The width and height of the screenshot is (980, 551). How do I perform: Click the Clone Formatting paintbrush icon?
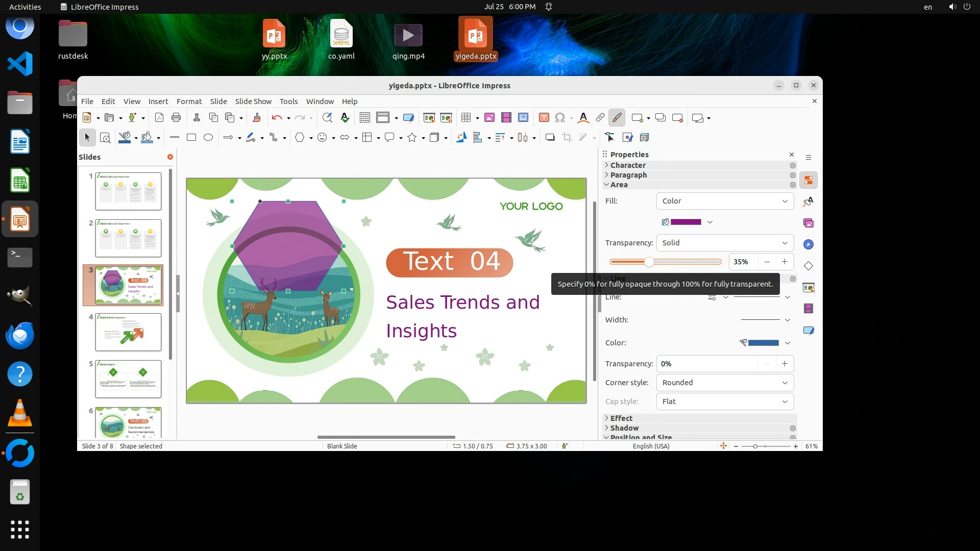point(257,118)
